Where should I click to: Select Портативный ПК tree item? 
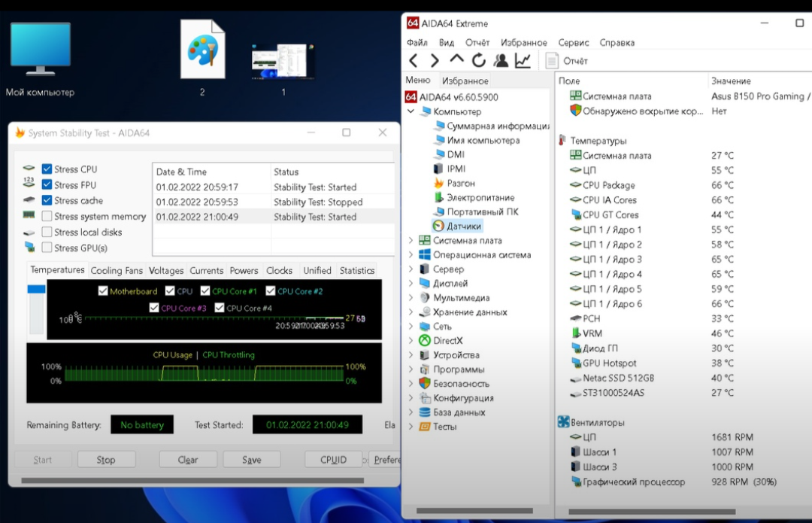pyautogui.click(x=476, y=211)
